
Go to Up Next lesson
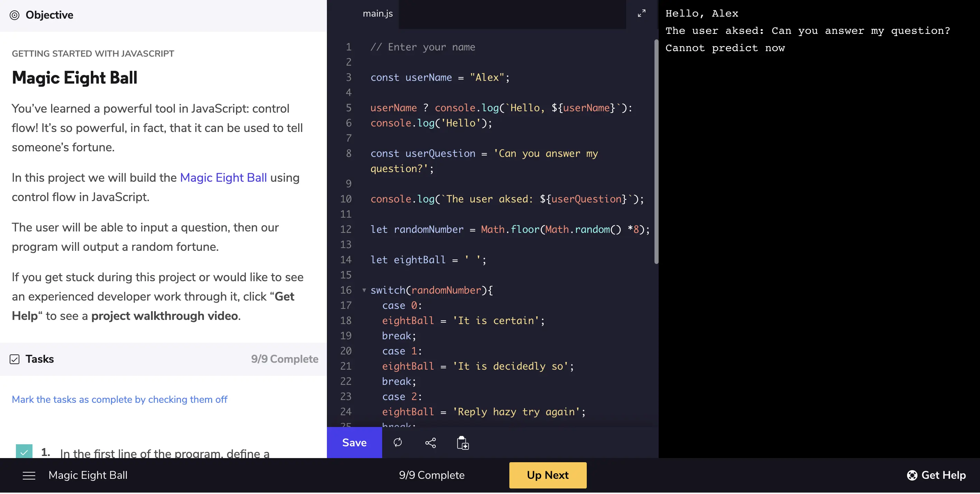pyautogui.click(x=548, y=475)
